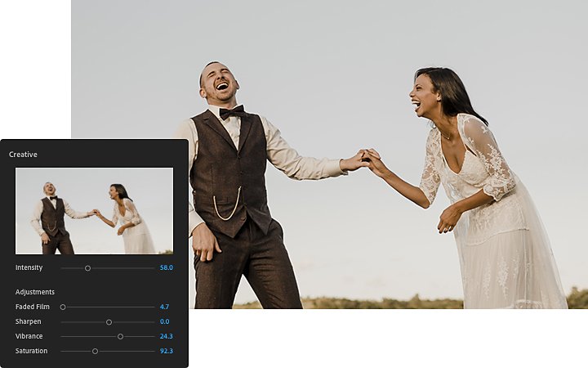Click the Faded Film label
This screenshot has height=368, width=588.
coord(32,307)
